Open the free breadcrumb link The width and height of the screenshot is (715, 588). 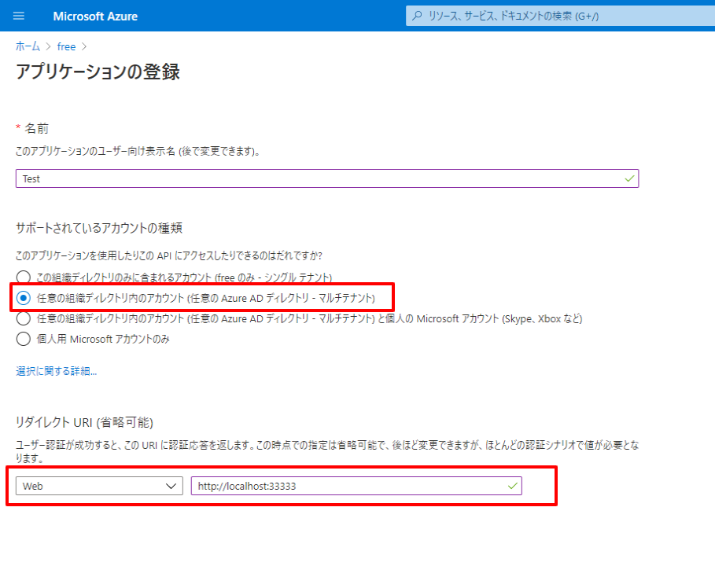tap(66, 46)
